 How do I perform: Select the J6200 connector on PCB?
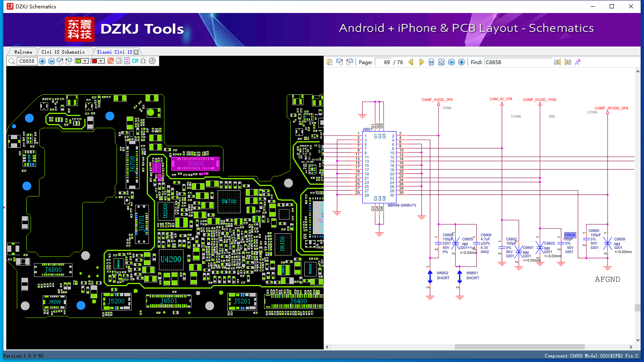tap(55, 302)
